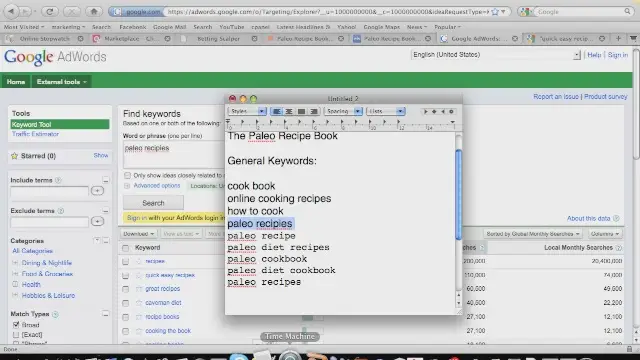
Task: Click the Home tab in AdWords navigation
Action: coord(16,82)
